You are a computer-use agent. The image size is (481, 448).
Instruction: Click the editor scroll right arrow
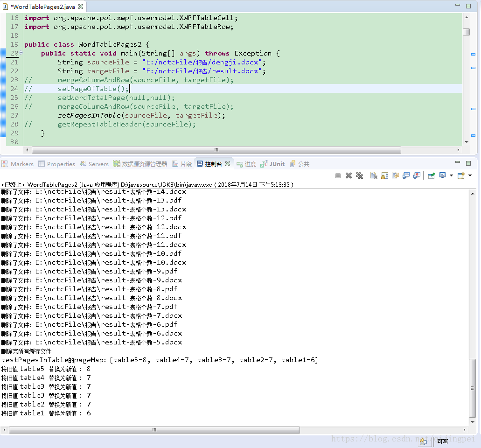(458, 150)
